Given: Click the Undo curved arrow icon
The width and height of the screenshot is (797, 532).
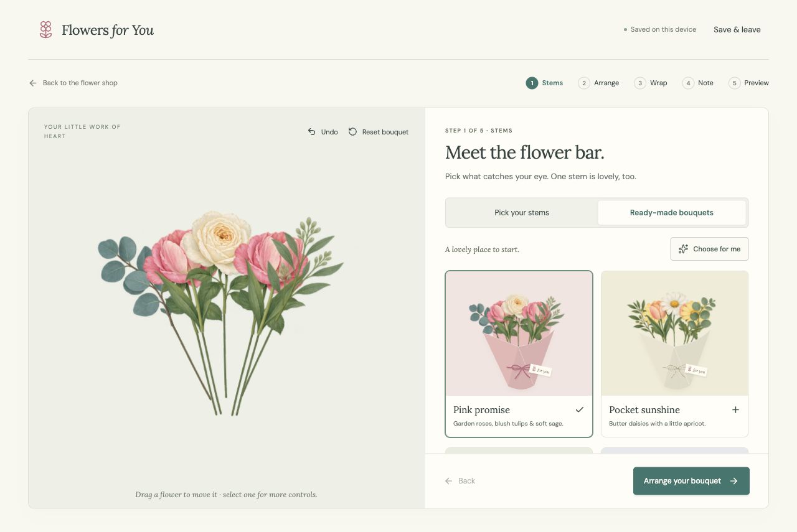Looking at the screenshot, I should 312,132.
